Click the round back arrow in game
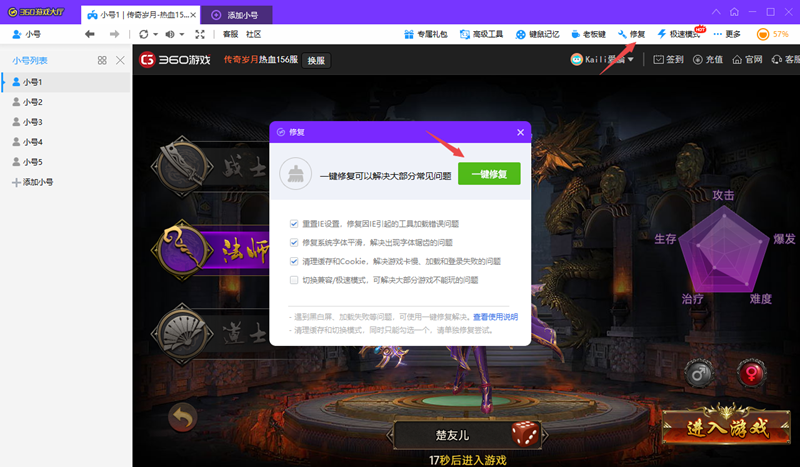Image resolution: width=800 pixels, height=467 pixels. (183, 417)
